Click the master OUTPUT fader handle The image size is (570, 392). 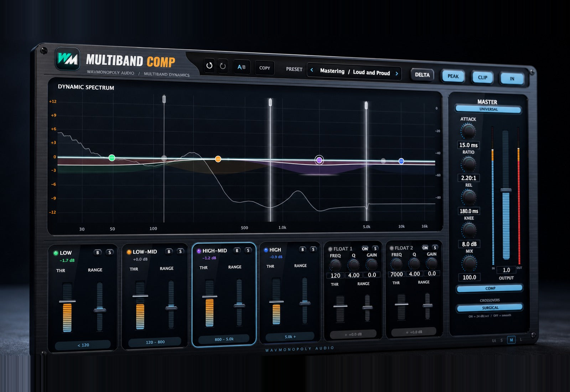pos(506,190)
